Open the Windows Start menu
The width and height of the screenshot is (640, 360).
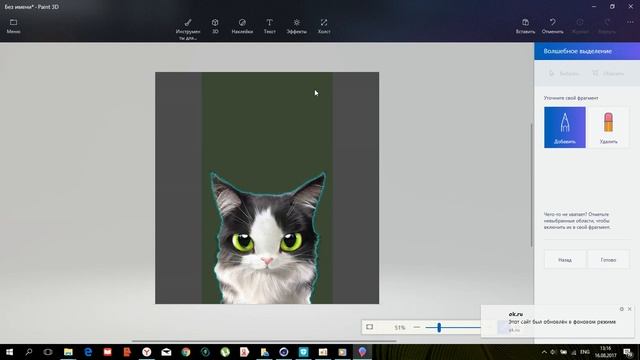tap(9, 352)
